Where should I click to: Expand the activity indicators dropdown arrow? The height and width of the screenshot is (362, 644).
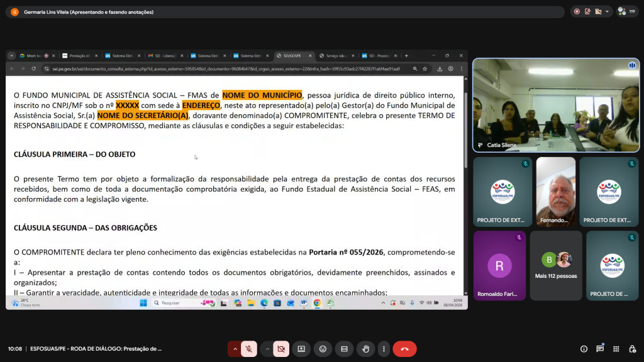[x=607, y=12]
